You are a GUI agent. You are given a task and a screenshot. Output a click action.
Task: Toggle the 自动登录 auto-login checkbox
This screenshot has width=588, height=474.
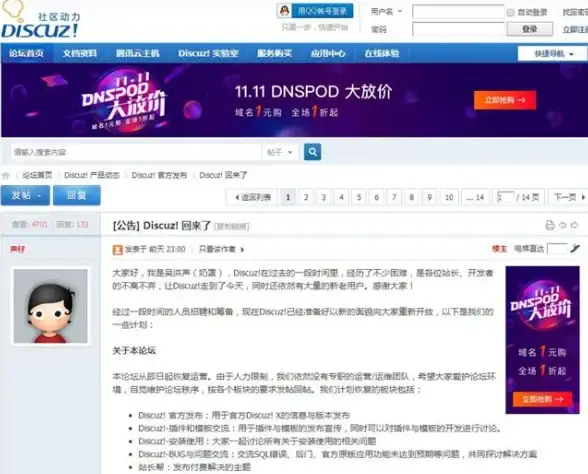tap(510, 12)
